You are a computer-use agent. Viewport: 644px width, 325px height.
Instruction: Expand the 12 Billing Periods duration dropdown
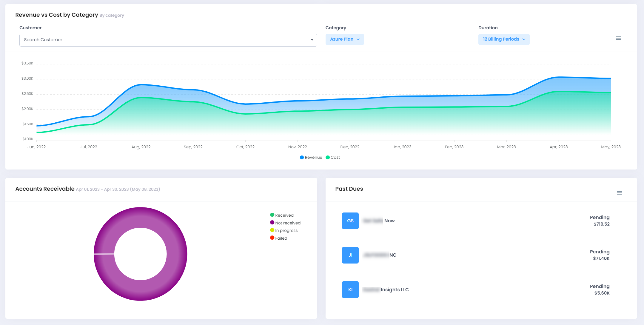point(504,39)
